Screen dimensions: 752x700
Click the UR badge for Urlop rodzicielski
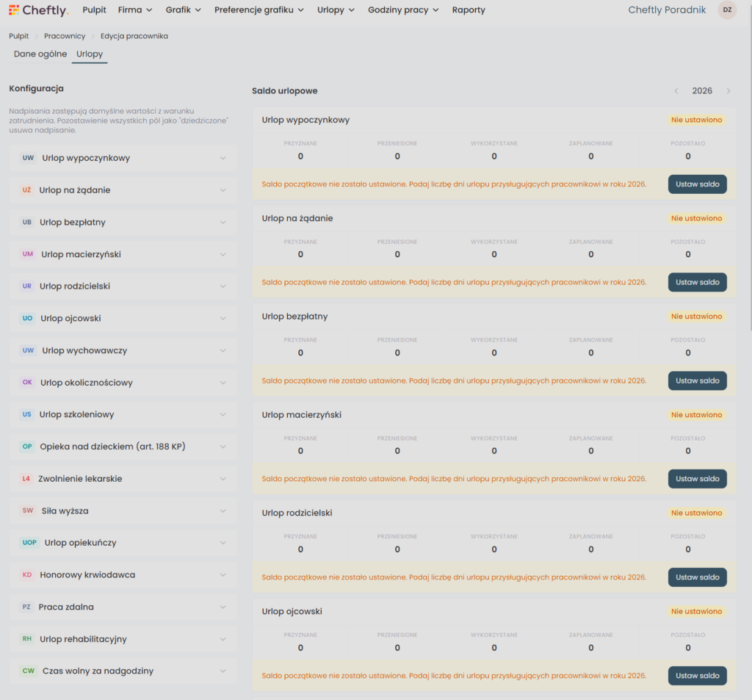(27, 286)
